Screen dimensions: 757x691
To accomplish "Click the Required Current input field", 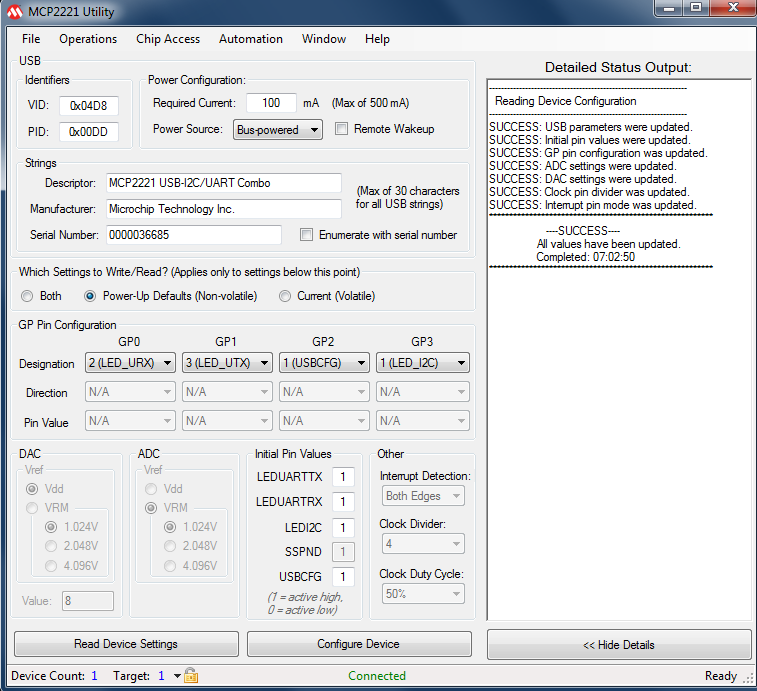I will point(270,103).
